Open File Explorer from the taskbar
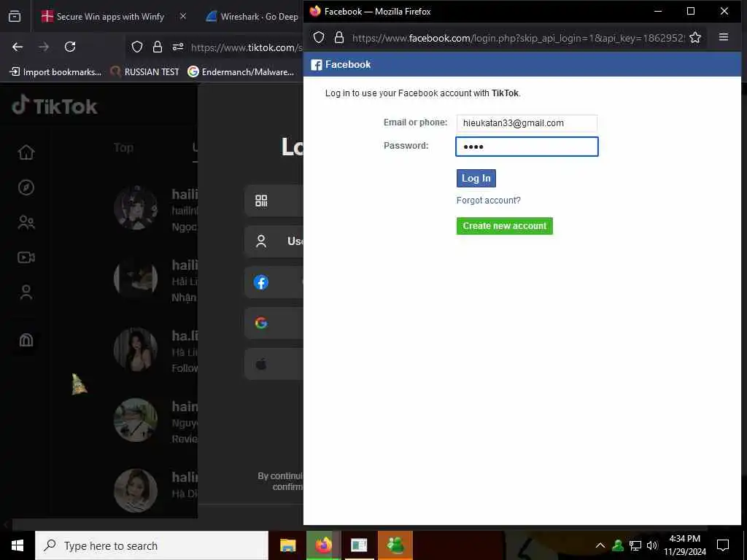 coord(287,545)
